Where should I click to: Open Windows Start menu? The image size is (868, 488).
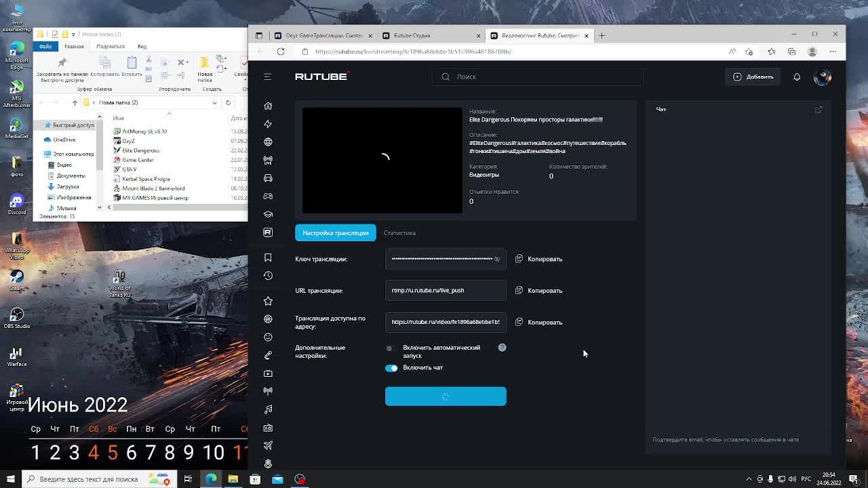click(10, 479)
